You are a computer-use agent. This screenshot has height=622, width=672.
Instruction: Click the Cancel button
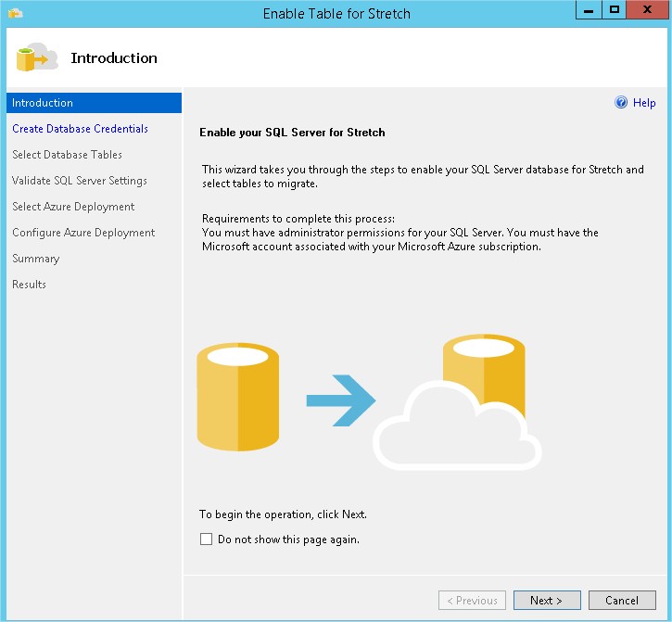point(622,600)
